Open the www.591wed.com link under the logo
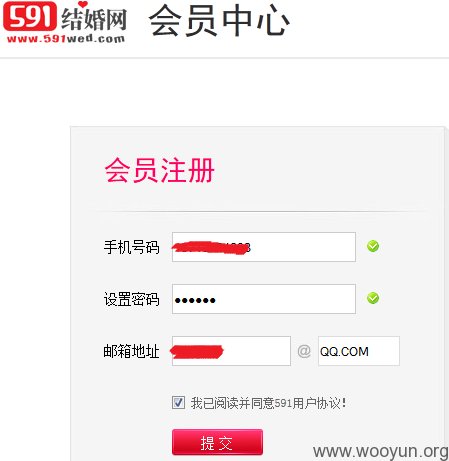449x461 pixels. tap(66, 39)
